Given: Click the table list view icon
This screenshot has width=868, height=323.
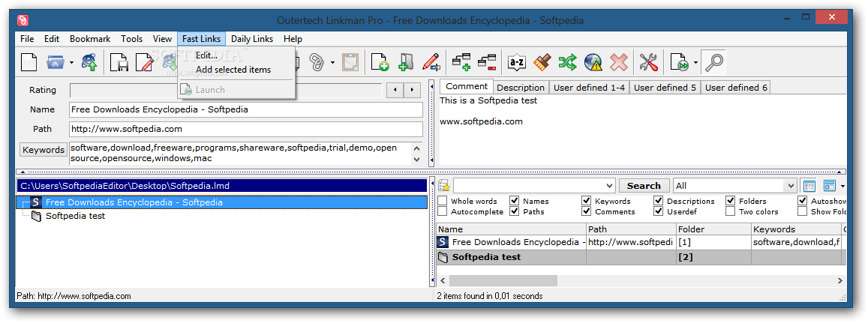Looking at the screenshot, I should (809, 186).
